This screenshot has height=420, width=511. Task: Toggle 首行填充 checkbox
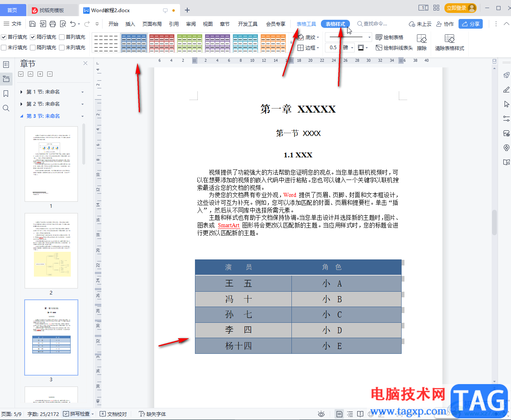click(4, 37)
